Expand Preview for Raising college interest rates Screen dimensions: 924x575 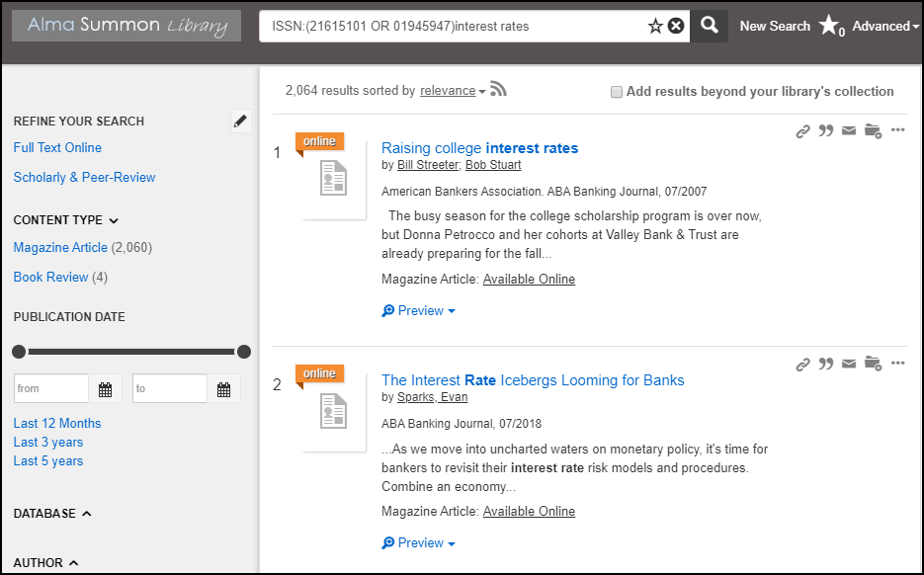click(418, 310)
